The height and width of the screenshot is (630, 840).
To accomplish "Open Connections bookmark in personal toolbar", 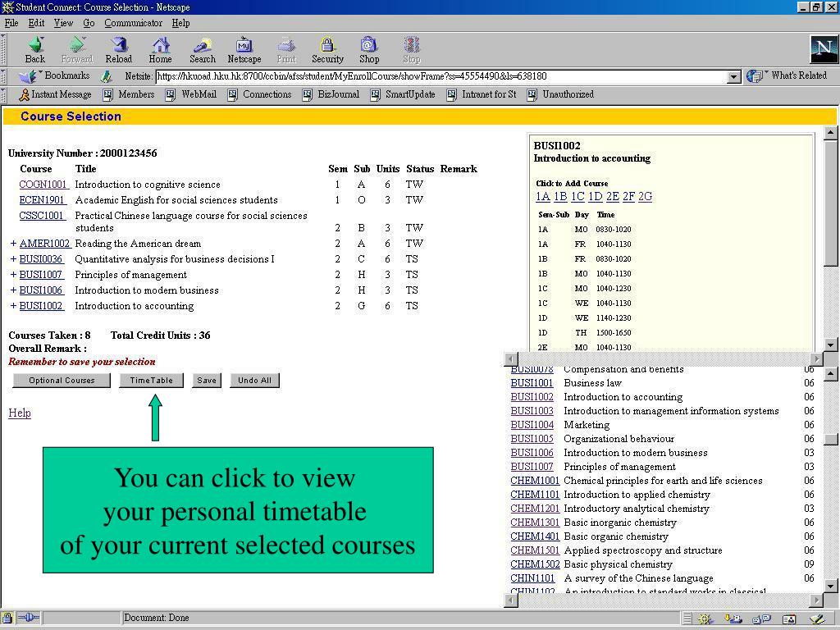I will 259,94.
